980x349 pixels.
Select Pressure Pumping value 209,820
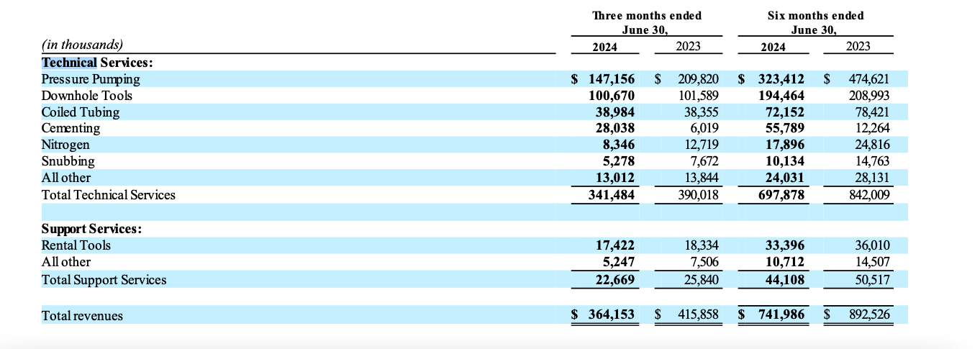(x=698, y=79)
